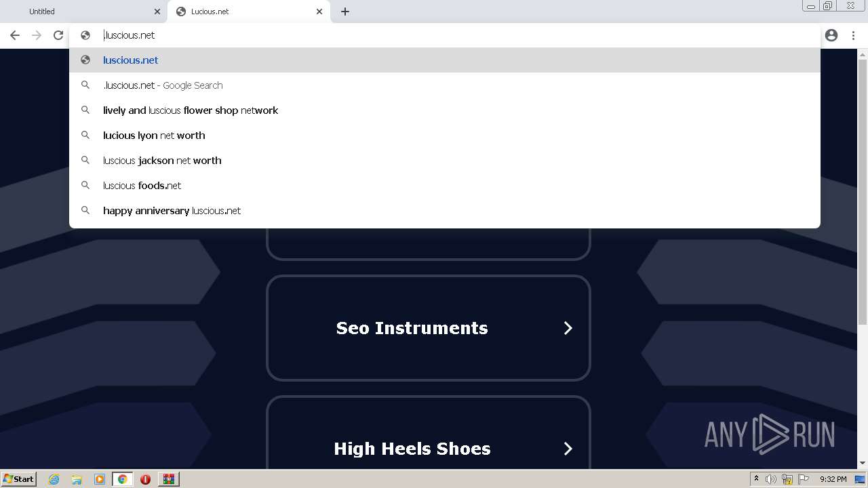
Task: Choose '.luscious.net - Google Search' suggestion
Action: (445, 85)
